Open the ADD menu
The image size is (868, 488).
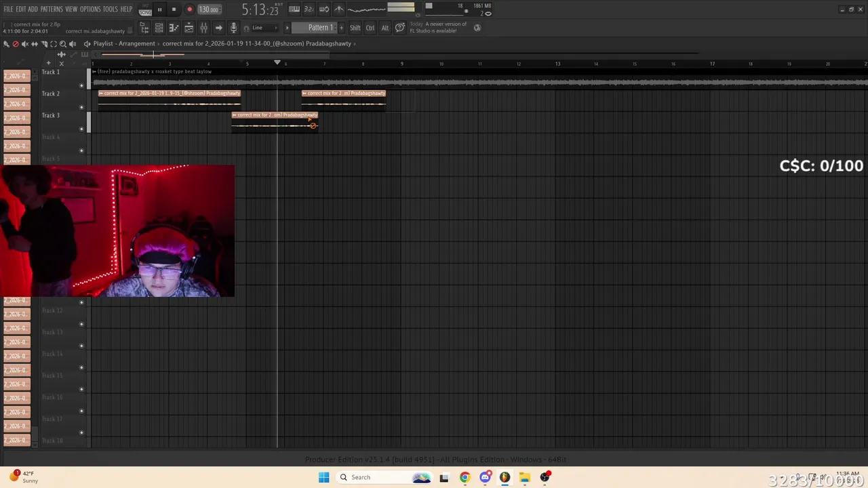coord(33,9)
